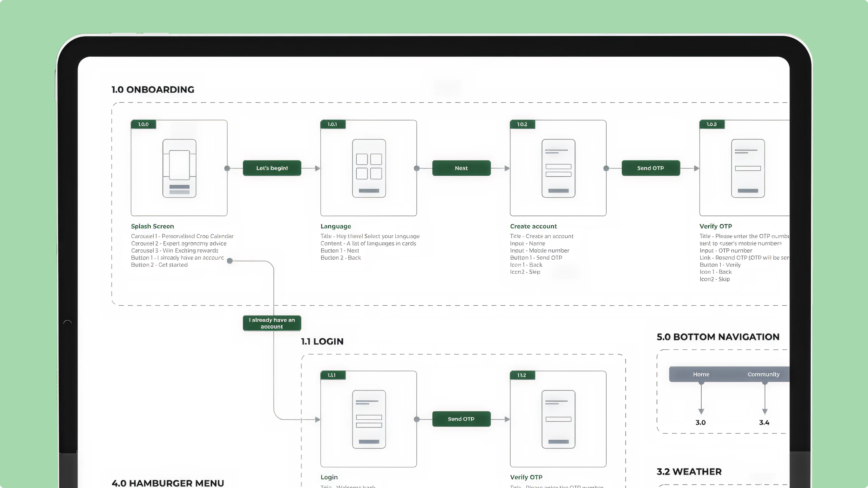Click the onboarding Verify OTP wireframe icon
Viewport: 868px width, 488px height.
click(748, 168)
